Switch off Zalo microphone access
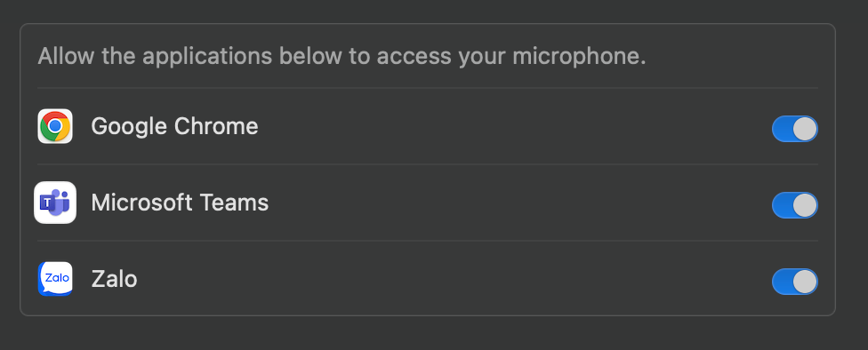 point(794,282)
